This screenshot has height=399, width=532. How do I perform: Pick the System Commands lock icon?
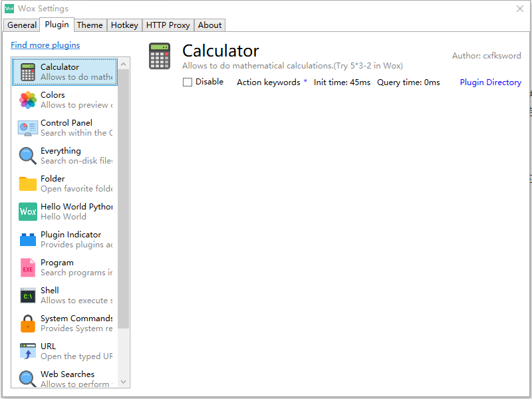click(28, 323)
